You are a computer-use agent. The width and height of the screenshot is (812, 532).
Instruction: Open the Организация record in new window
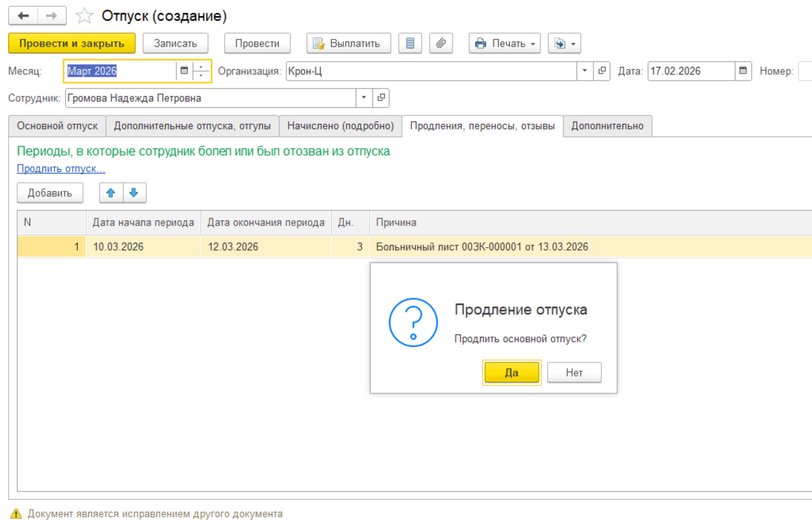point(601,71)
